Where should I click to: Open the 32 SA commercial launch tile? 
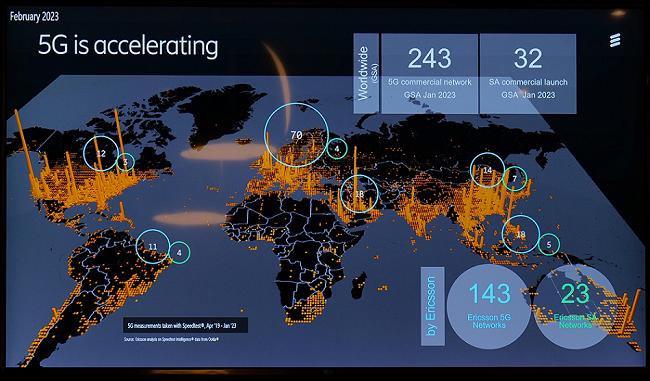(528, 73)
